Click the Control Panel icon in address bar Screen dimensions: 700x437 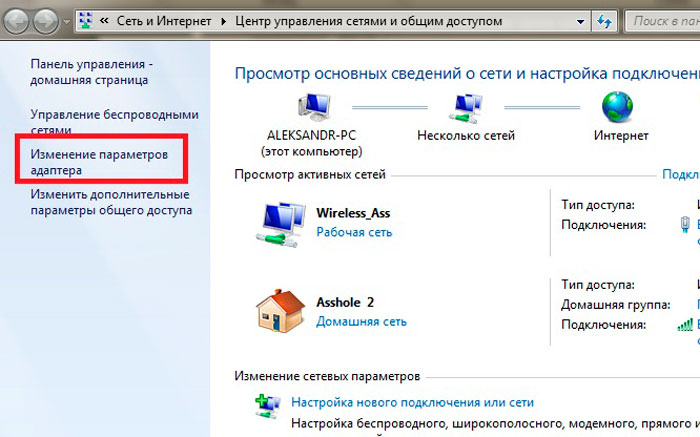pos(86,21)
